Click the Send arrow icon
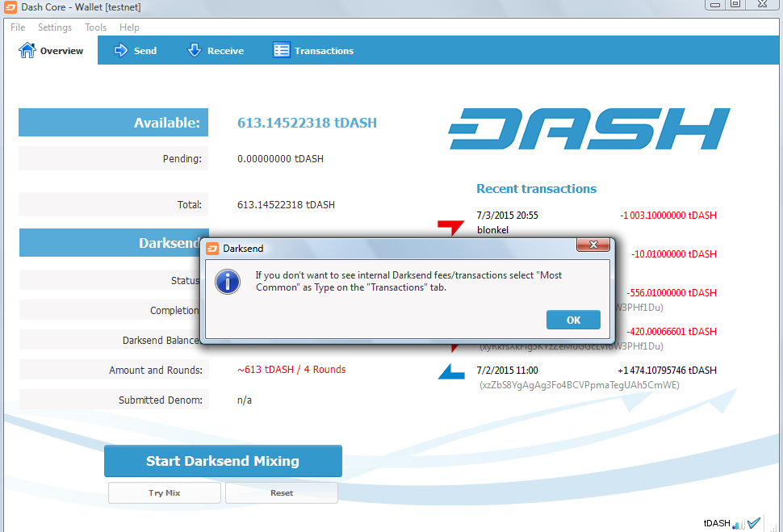This screenshot has height=532, width=783. coord(120,50)
